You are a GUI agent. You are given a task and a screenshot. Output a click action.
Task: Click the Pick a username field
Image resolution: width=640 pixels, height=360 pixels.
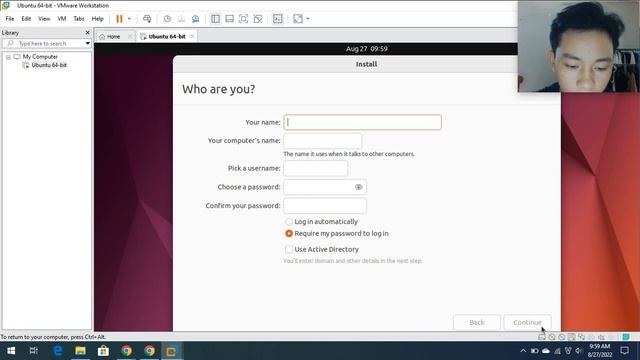click(316, 168)
